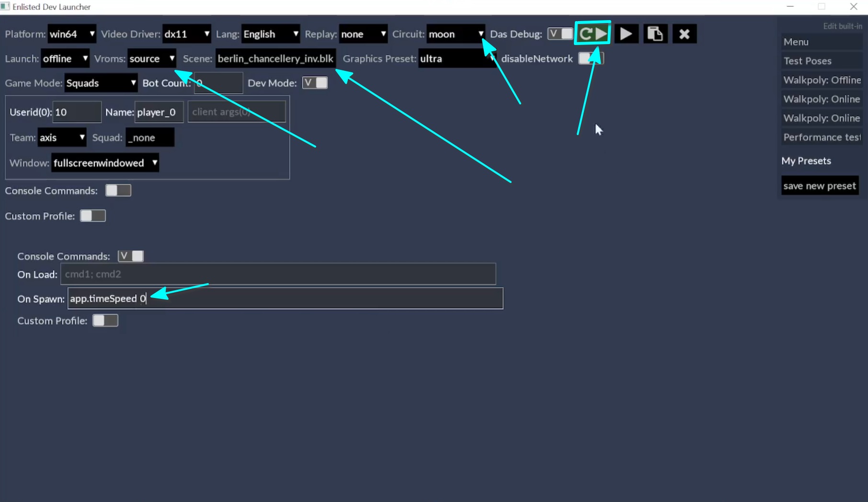
Task: Expand the Window fullscreenwindowed dropdown
Action: click(105, 163)
